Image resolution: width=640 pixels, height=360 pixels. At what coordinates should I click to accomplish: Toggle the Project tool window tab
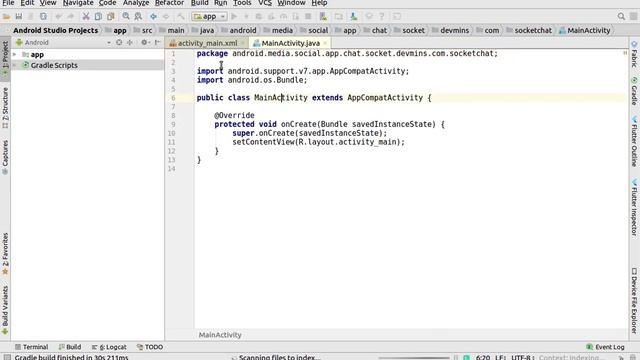(5, 59)
